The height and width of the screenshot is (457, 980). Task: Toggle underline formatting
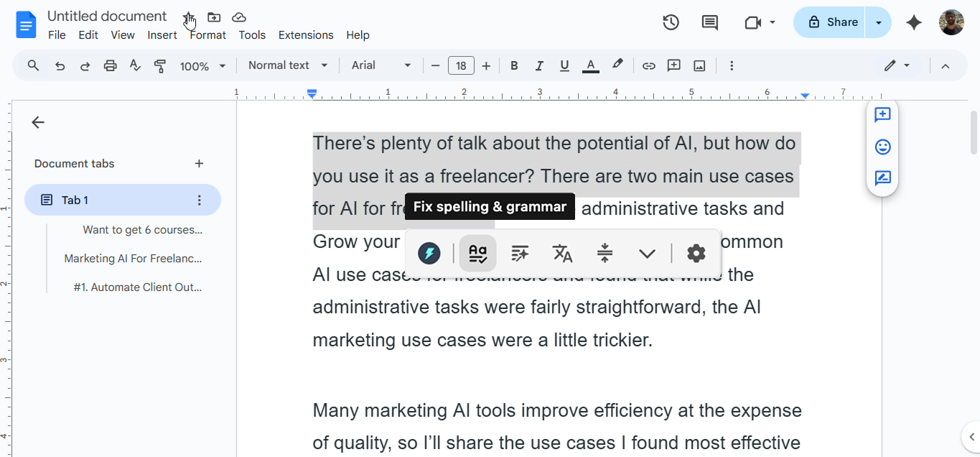[x=564, y=66]
